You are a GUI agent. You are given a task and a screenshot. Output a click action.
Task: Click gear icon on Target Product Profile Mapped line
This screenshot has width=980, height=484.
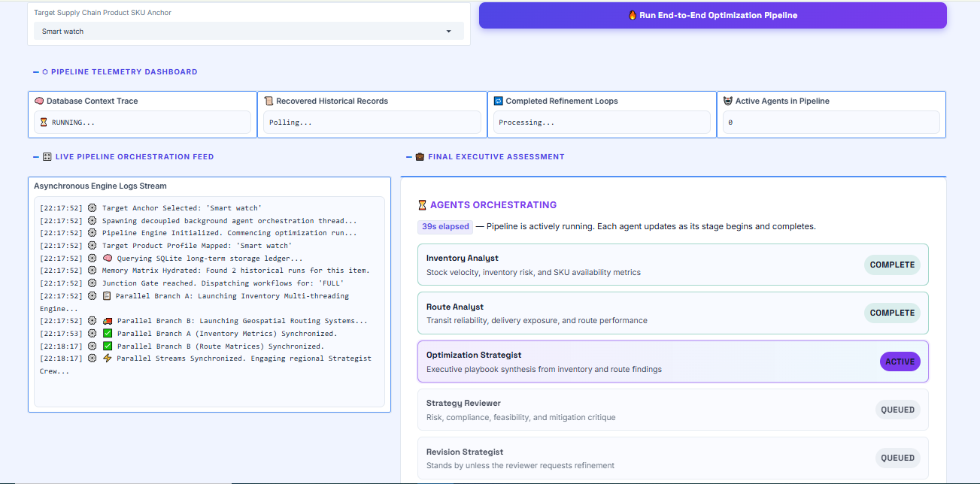click(x=93, y=246)
